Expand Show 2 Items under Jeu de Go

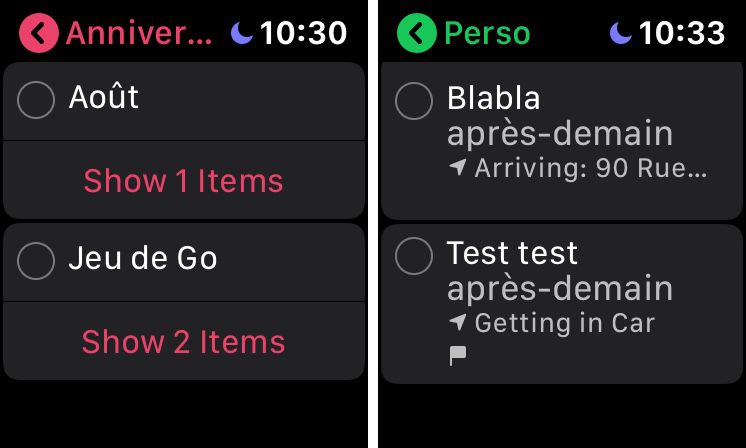184,341
